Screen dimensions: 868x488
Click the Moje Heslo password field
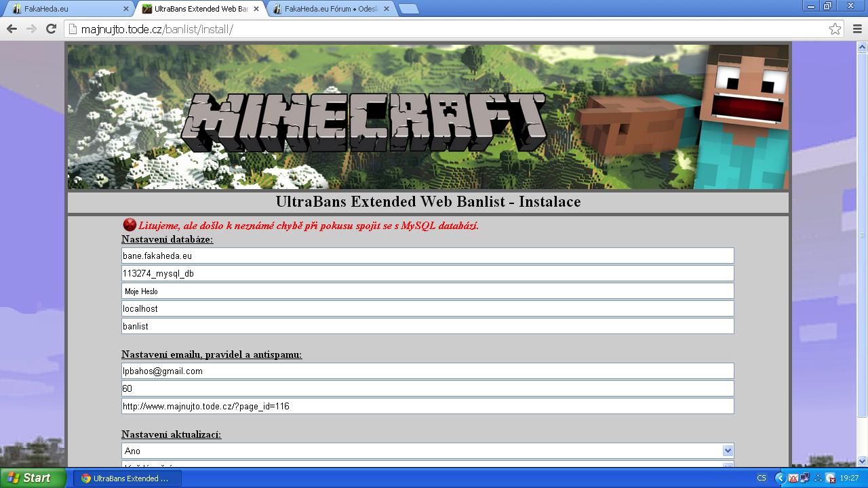tap(427, 291)
